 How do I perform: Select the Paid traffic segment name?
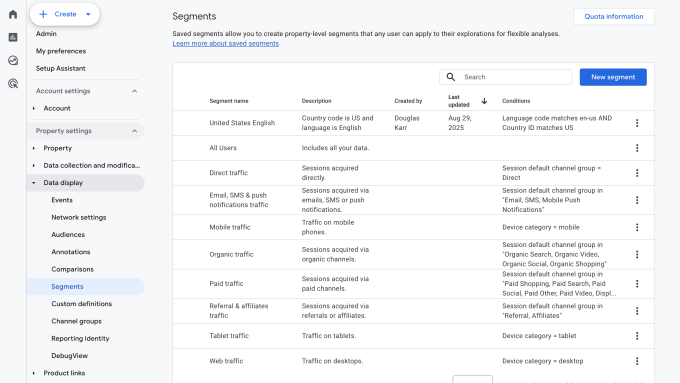click(226, 284)
